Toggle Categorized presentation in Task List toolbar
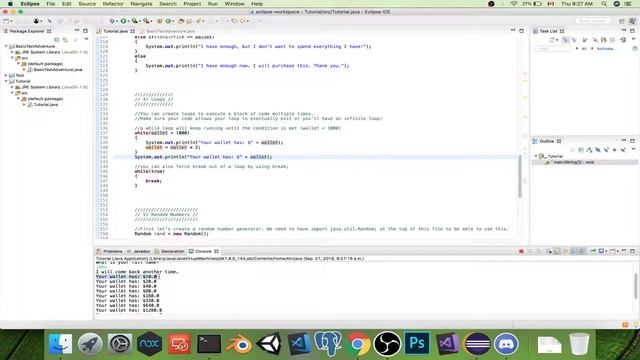The width and height of the screenshot is (640, 360). click(x=565, y=40)
